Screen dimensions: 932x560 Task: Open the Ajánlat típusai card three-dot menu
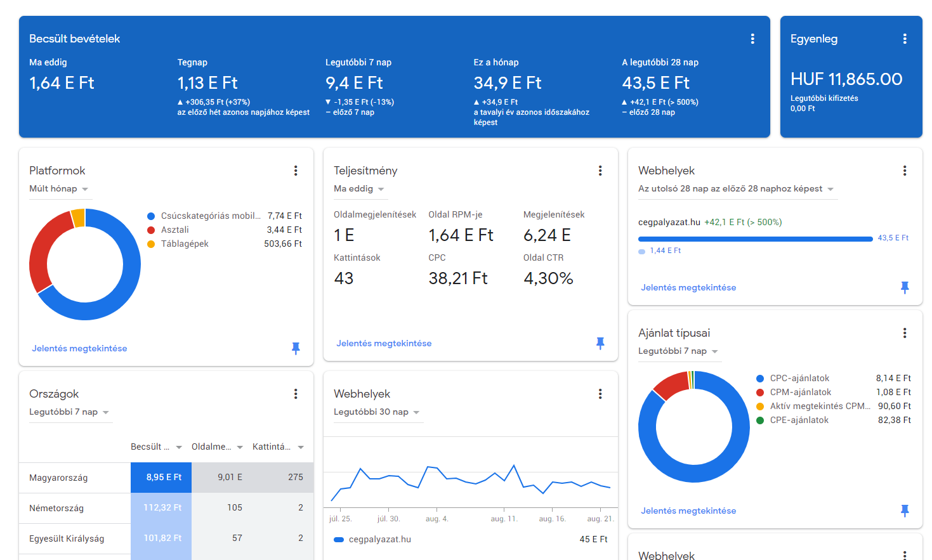pyautogui.click(x=905, y=333)
